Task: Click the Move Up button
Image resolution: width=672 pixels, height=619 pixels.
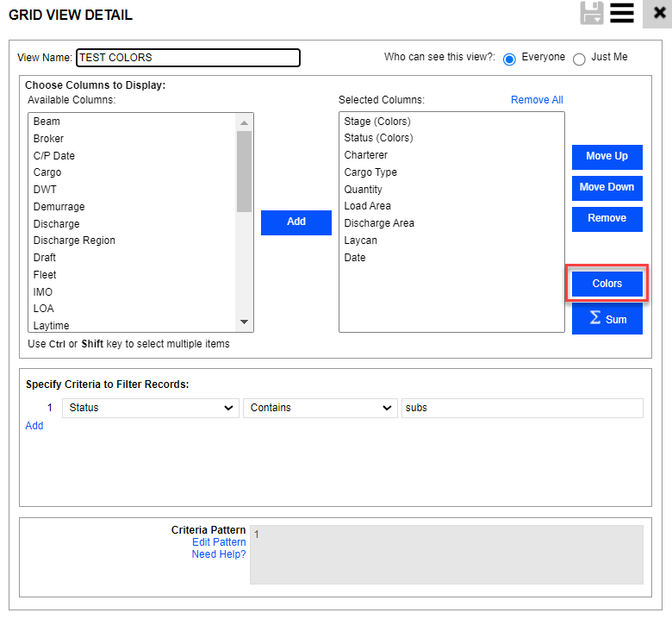Action: (x=607, y=157)
